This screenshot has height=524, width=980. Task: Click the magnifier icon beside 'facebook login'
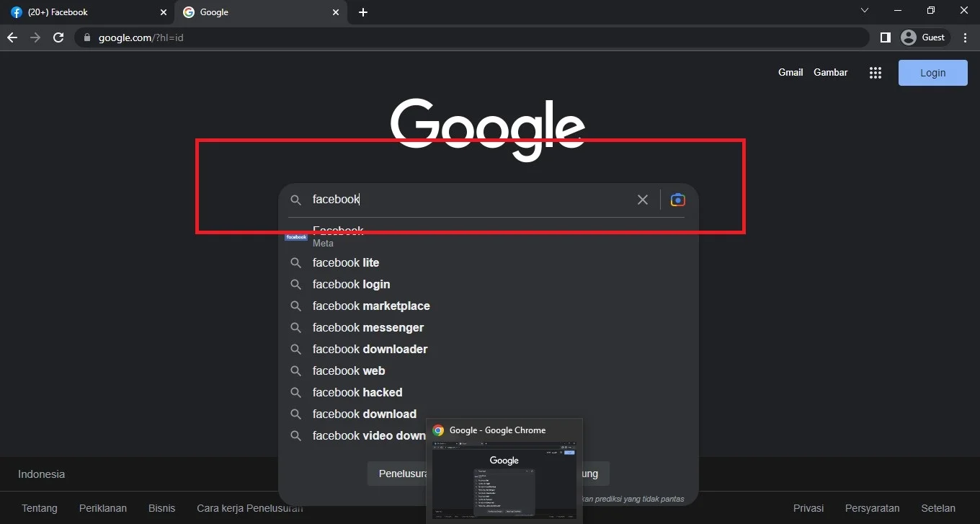(295, 285)
